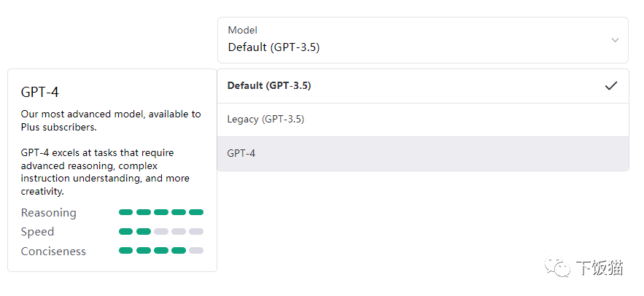This screenshot has width=644, height=296.
Task: Click the GPT-4 description paragraph about Plus subscribers
Action: tap(111, 120)
